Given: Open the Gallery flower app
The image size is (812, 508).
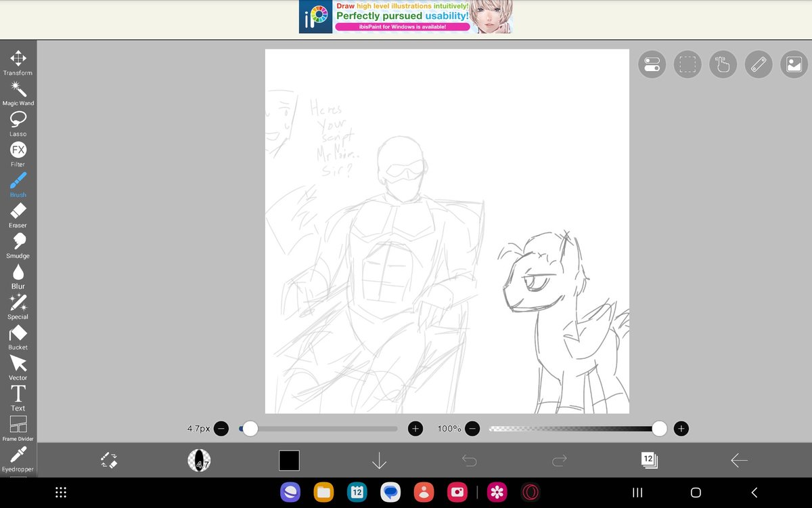Looking at the screenshot, I should tap(498, 492).
